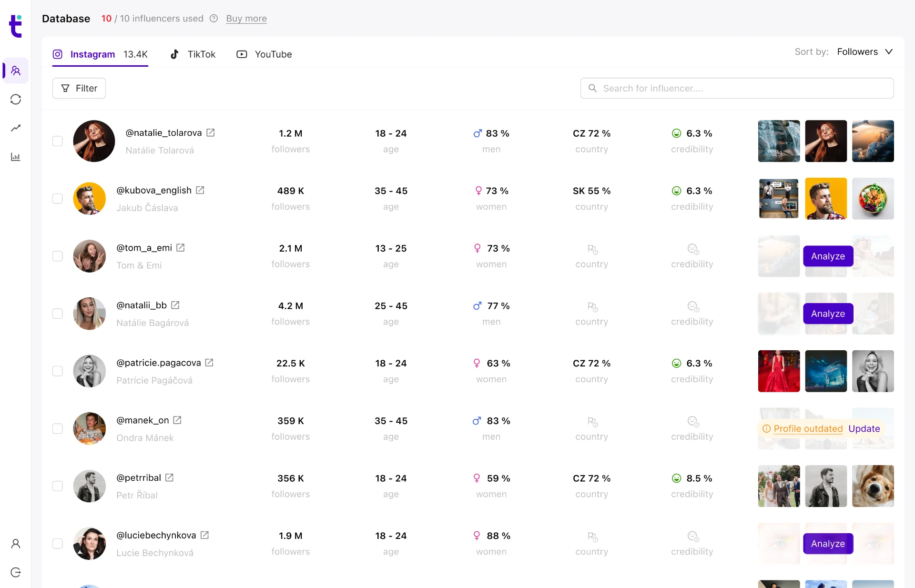This screenshot has height=588, width=915.
Task: Open the concert stage thumbnail of @patricie.pagacova
Action: click(826, 371)
